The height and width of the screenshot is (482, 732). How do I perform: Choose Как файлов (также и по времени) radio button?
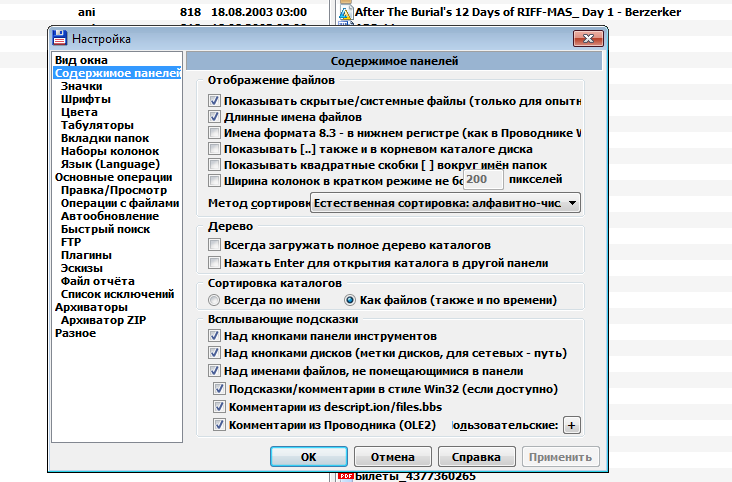coord(350,300)
